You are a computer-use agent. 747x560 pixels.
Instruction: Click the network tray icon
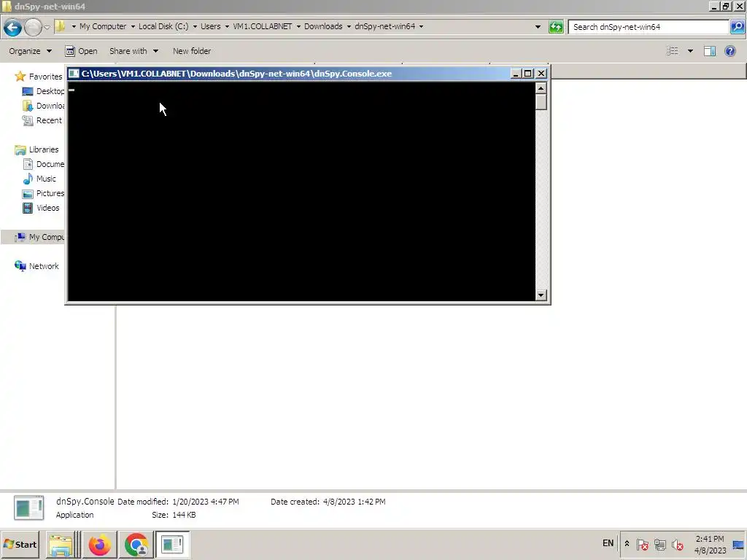(x=659, y=544)
